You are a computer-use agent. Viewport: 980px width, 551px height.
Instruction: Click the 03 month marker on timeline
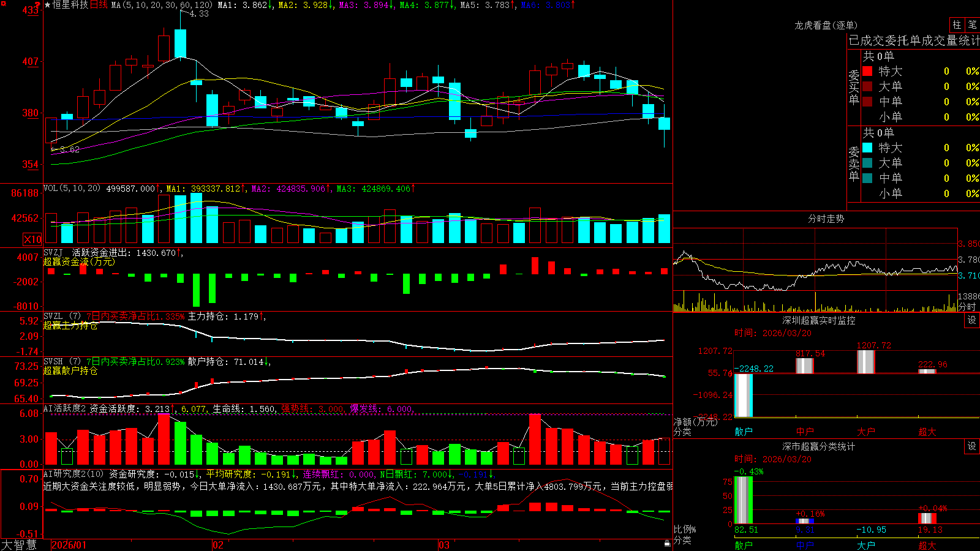pos(444,545)
